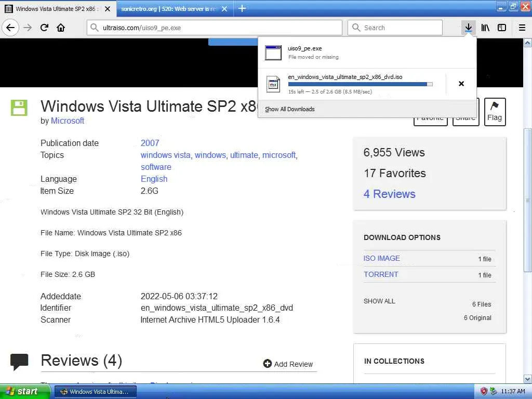Toggle the sidebar view icon

tap(502, 28)
